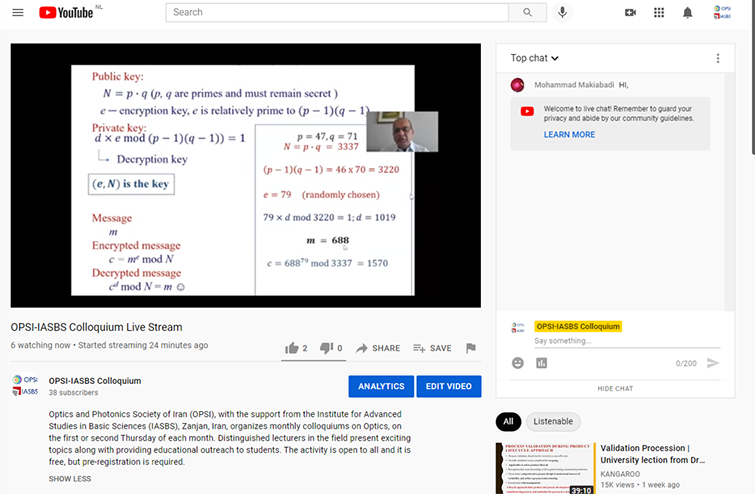Open the account avatar menu
The width and height of the screenshot is (755, 494).
[724, 12]
